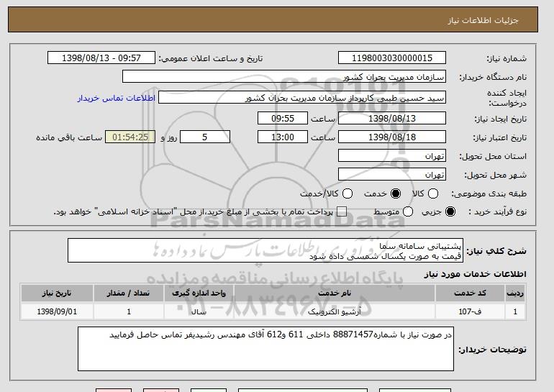Click need date cell 1398/09/01
554x392 pixels.
coord(57,311)
